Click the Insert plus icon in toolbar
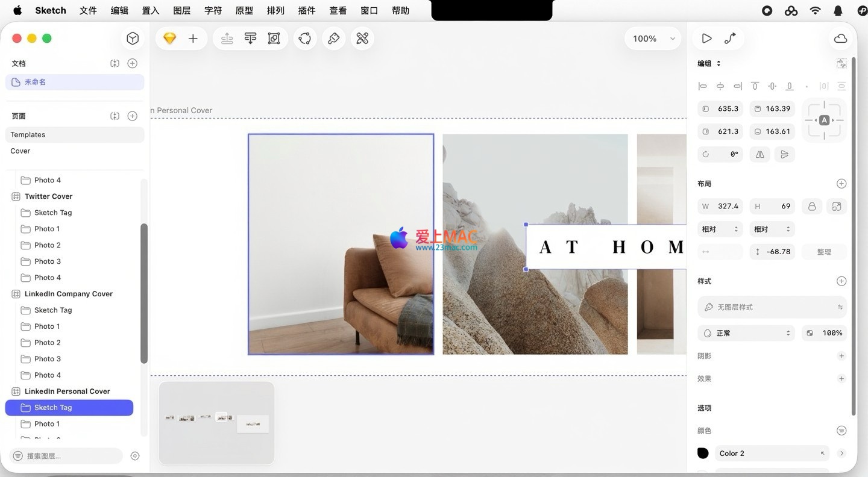 click(x=193, y=39)
